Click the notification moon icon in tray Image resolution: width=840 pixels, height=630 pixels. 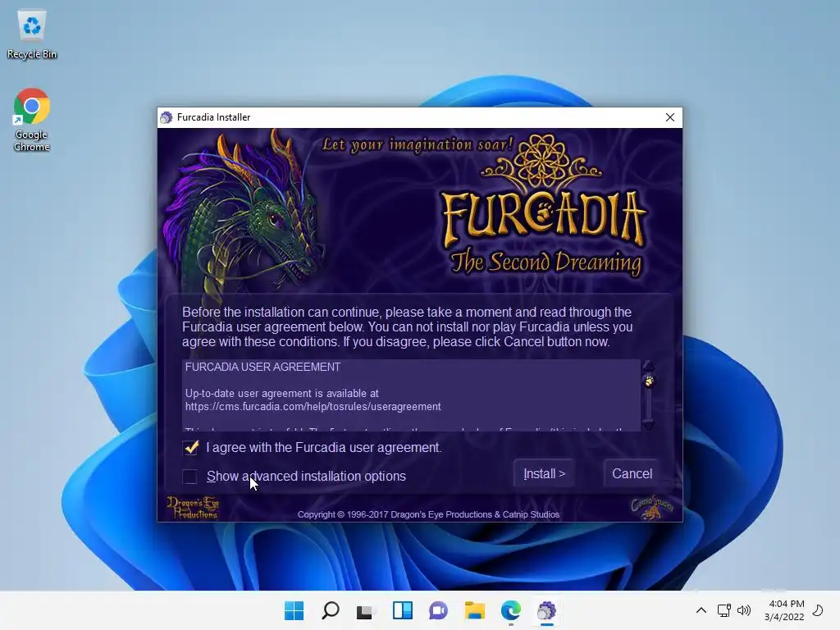click(818, 610)
